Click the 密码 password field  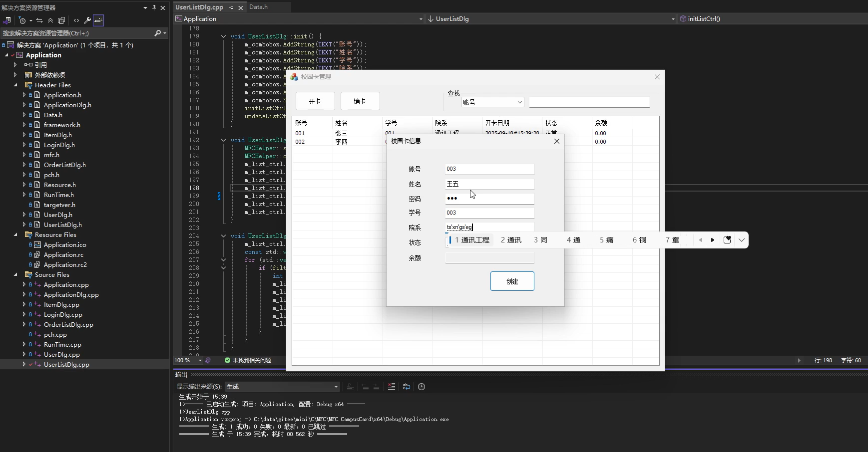coord(489,199)
